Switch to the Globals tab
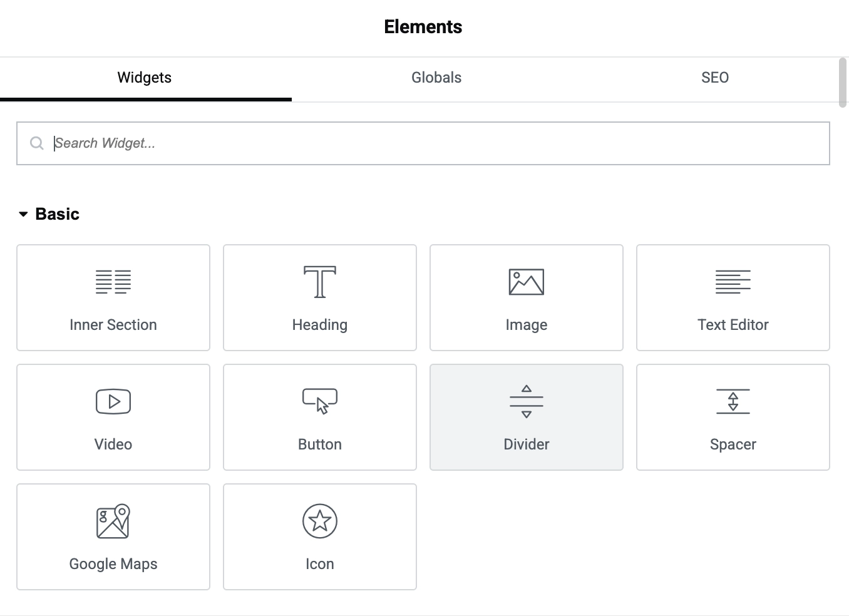 436,77
